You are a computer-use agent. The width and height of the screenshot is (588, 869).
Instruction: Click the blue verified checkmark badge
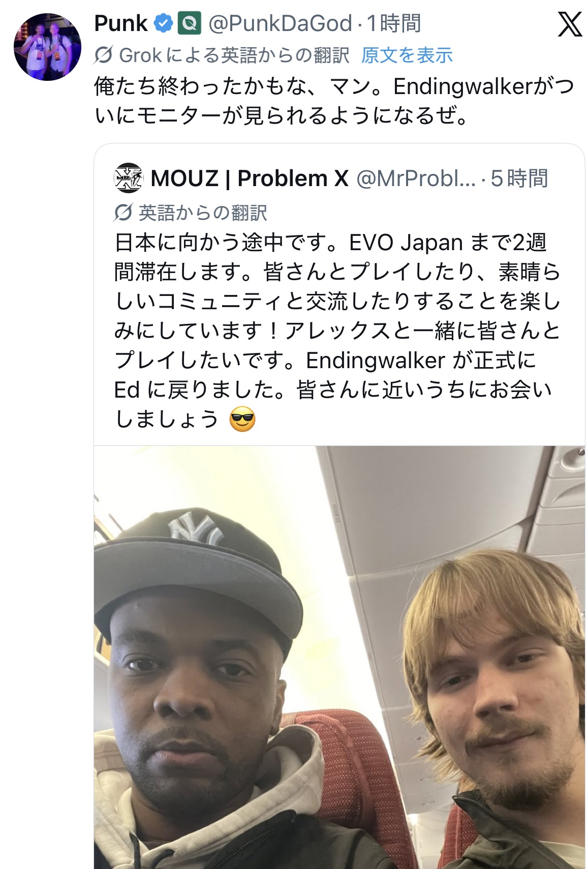click(163, 23)
